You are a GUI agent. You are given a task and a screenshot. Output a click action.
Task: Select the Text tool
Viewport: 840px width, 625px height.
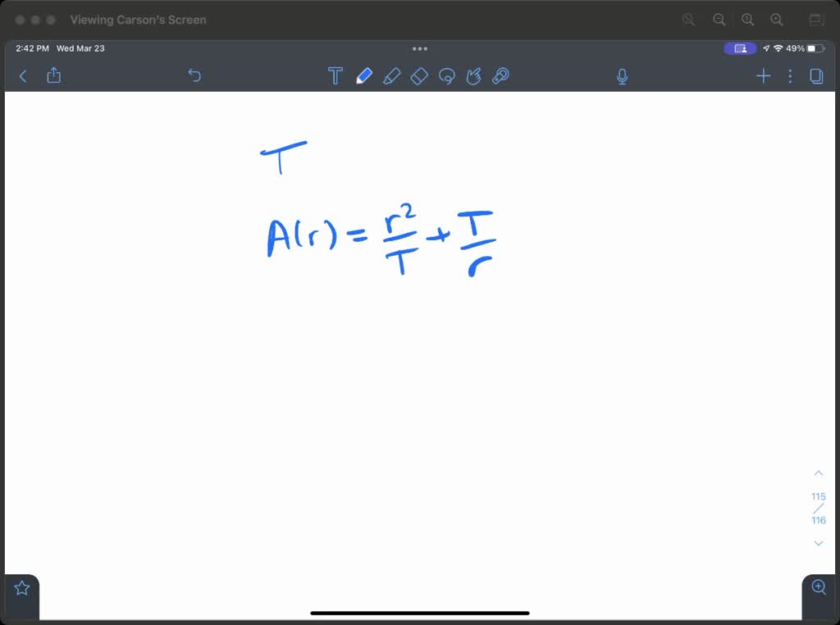pos(335,75)
